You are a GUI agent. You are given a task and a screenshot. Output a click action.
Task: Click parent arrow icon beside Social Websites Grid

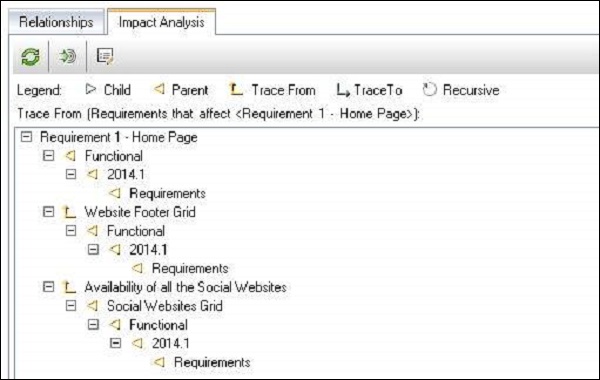92,306
